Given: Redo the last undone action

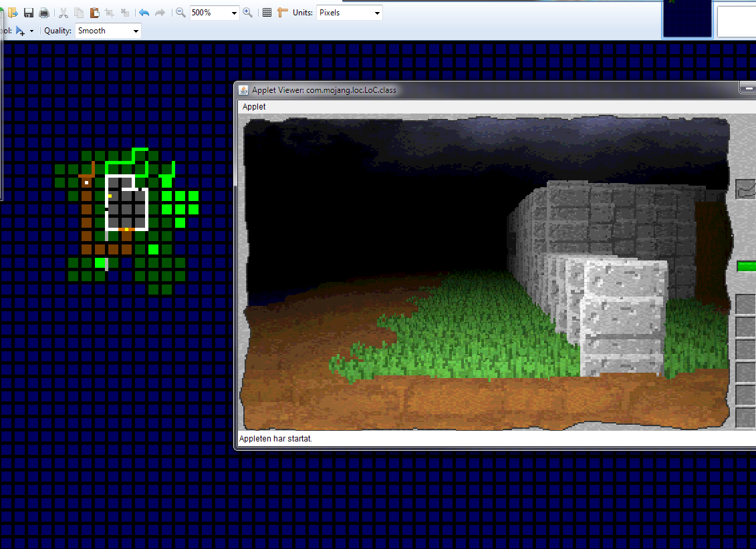Looking at the screenshot, I should click(160, 13).
